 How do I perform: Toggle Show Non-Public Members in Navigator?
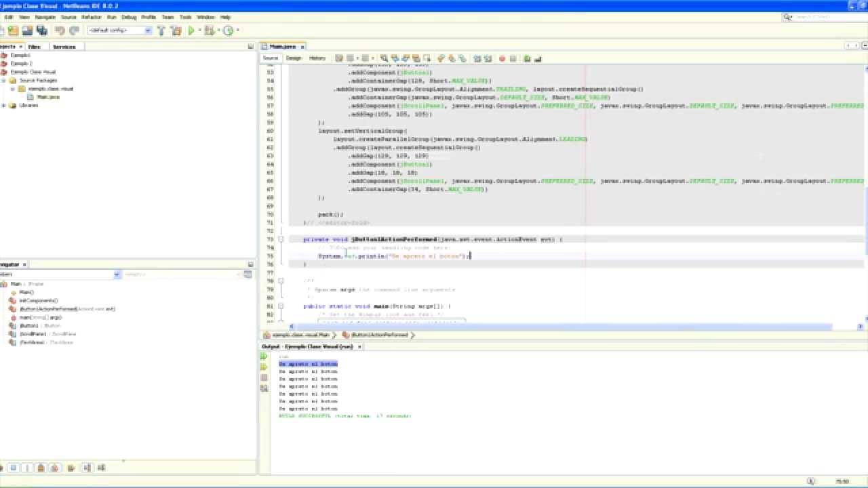pos(41,468)
